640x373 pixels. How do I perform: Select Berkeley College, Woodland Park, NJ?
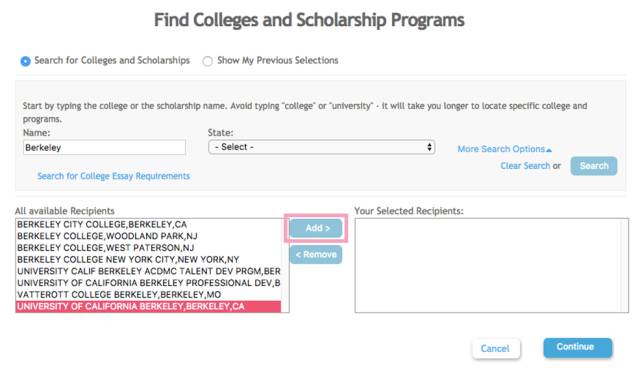[x=149, y=236]
